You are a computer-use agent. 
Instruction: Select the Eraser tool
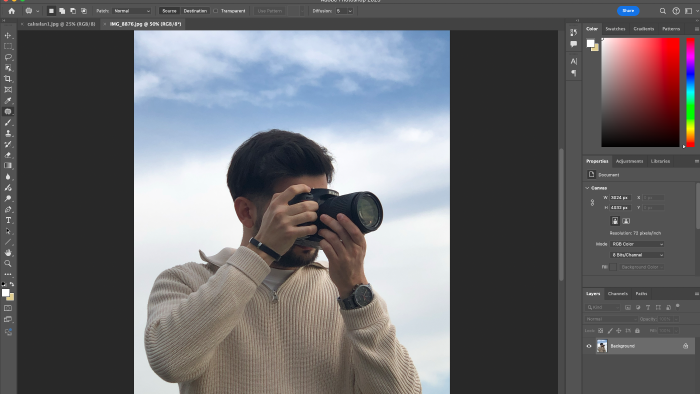click(x=8, y=155)
